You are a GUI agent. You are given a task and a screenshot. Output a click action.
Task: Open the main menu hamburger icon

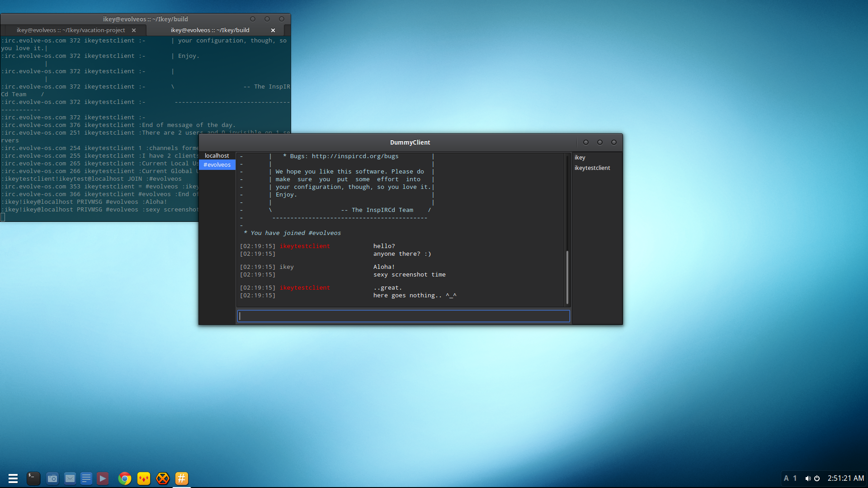[x=13, y=479]
